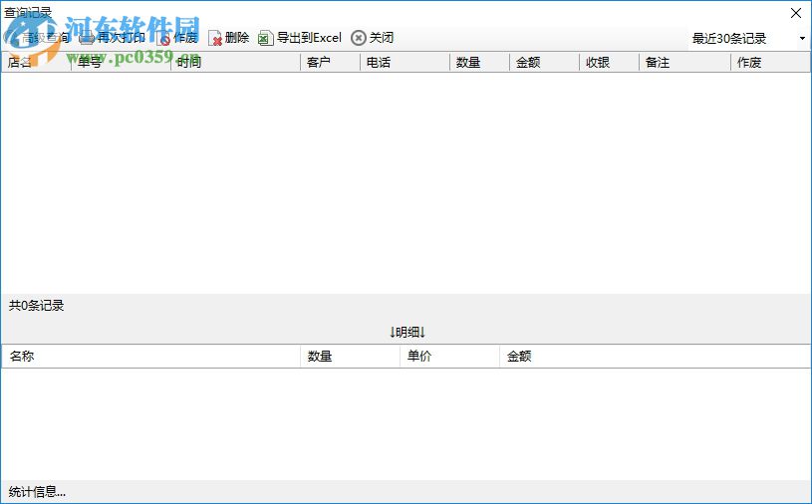The height and width of the screenshot is (504, 812).
Task: Click the 共0条记录 record count text
Action: click(x=36, y=306)
